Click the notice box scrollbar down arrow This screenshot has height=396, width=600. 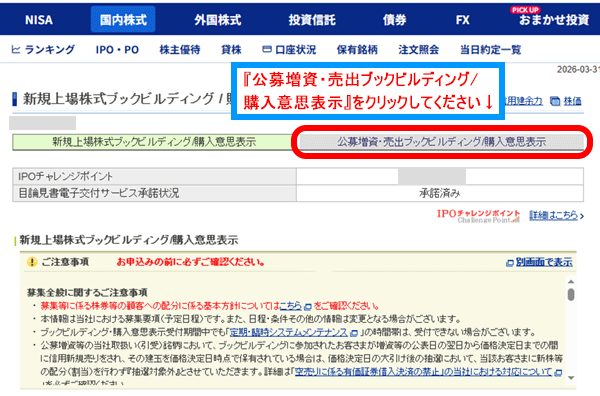(571, 378)
